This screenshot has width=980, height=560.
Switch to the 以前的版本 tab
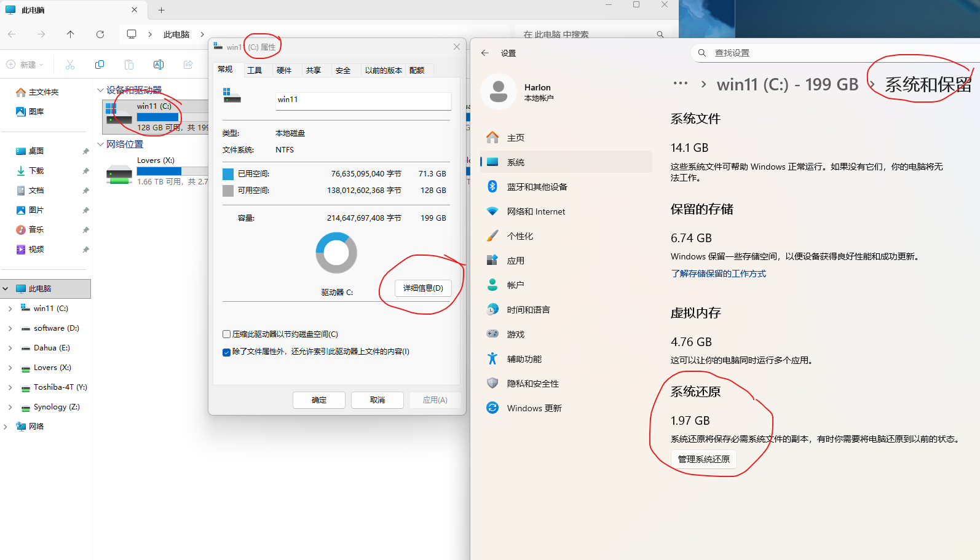[383, 70]
